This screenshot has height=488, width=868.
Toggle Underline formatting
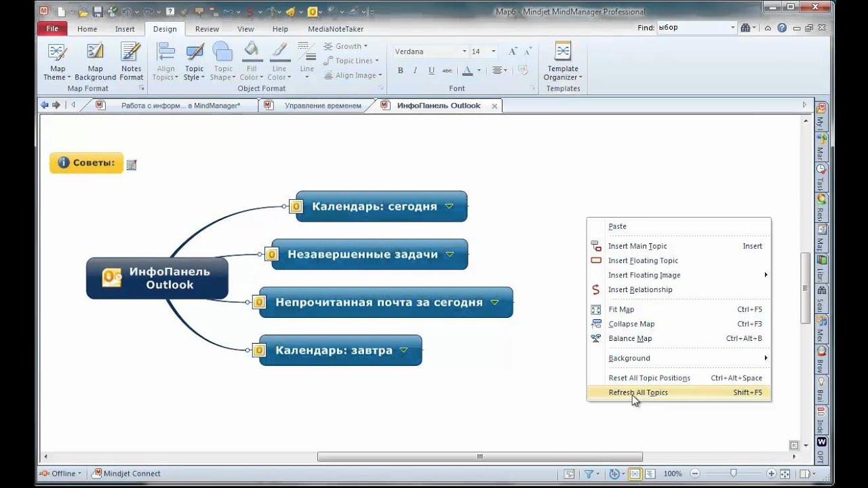click(x=431, y=70)
